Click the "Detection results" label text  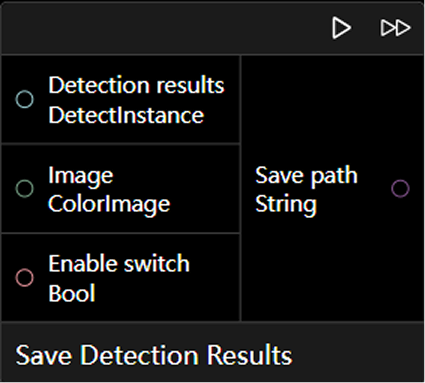tap(136, 85)
